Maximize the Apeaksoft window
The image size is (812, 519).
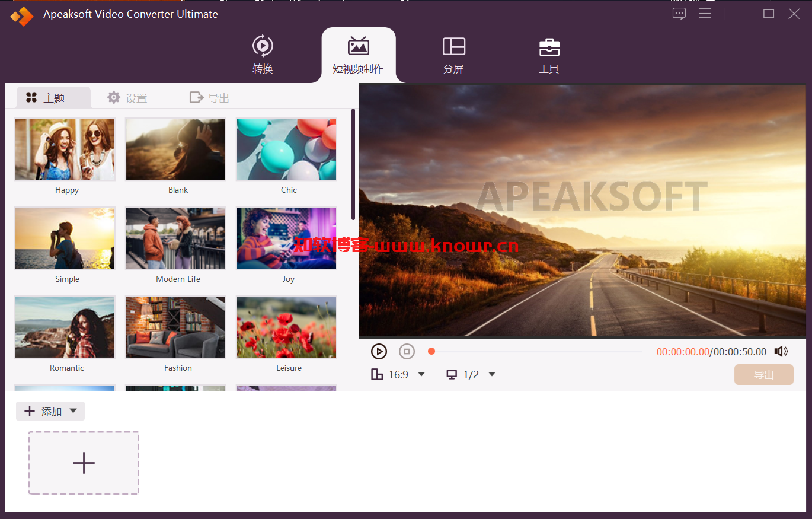coord(769,14)
